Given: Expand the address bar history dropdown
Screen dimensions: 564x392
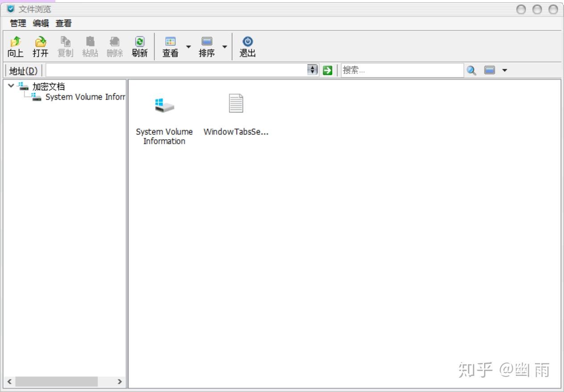Looking at the screenshot, I should (313, 70).
